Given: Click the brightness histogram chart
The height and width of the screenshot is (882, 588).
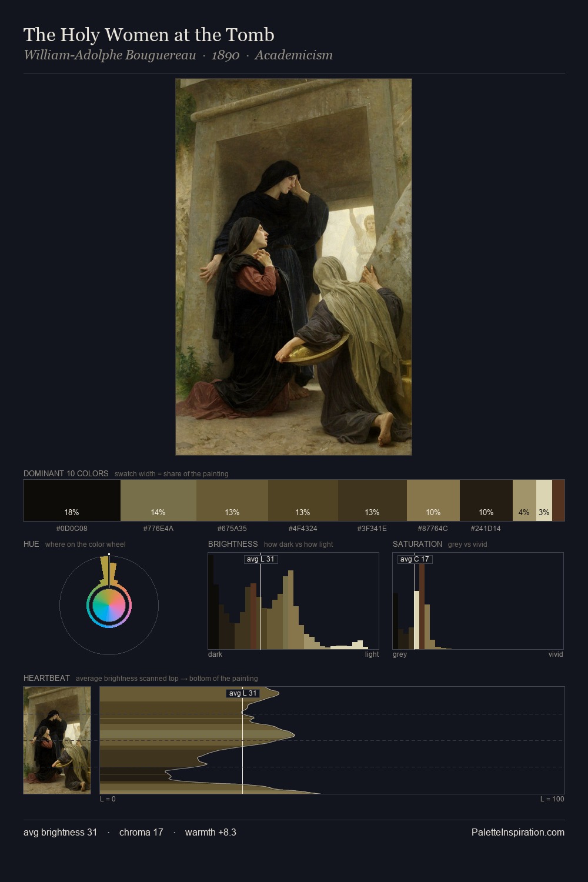Looking at the screenshot, I should (x=293, y=601).
